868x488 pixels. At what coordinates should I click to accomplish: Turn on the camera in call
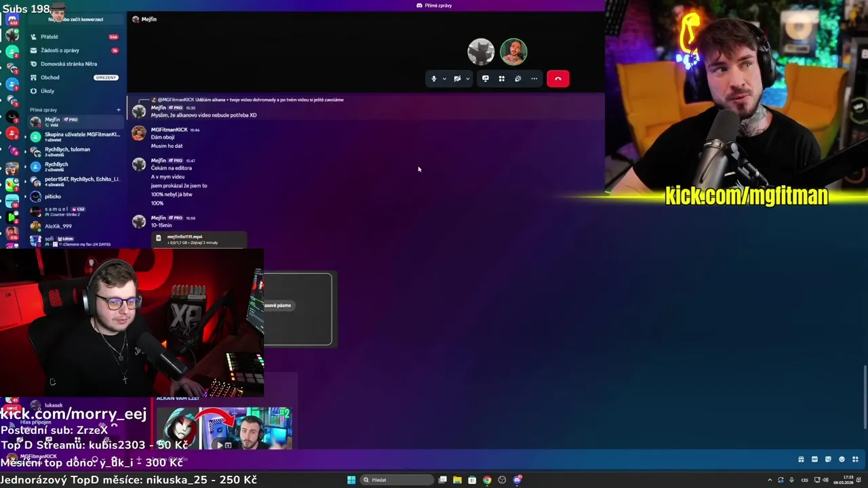(457, 79)
